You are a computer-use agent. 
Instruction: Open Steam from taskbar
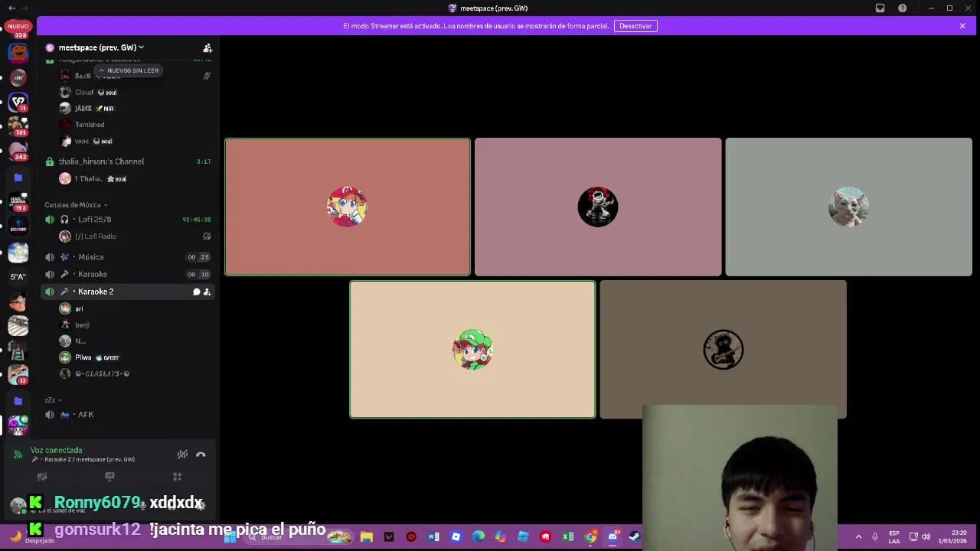click(x=635, y=537)
